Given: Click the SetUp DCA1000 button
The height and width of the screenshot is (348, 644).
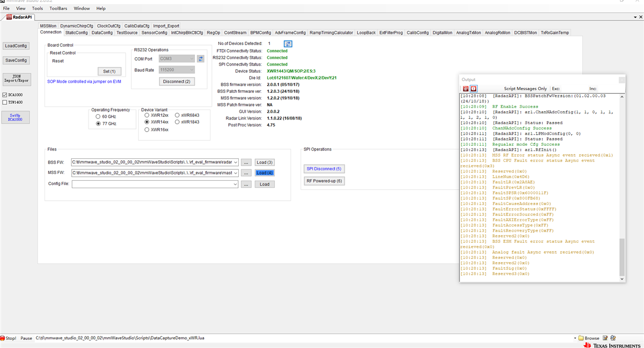Looking at the screenshot, I should click(16, 117).
